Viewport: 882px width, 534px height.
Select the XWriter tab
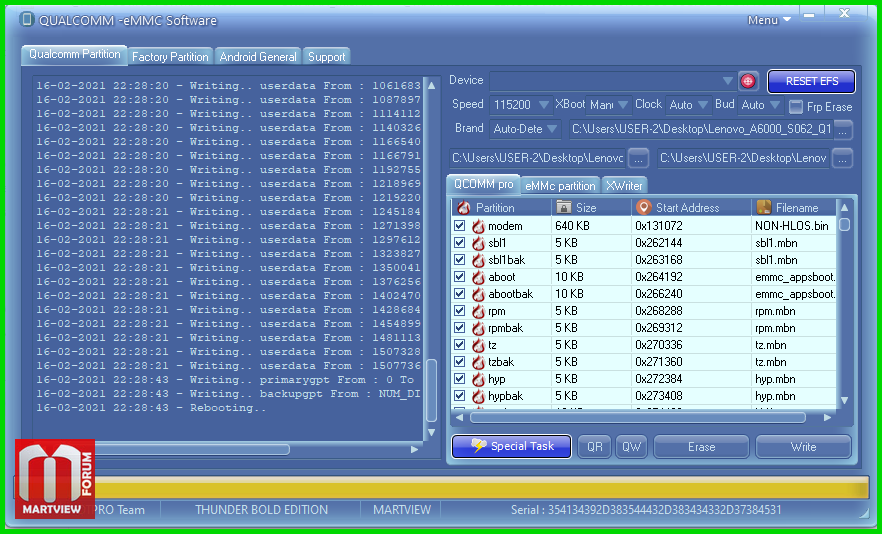click(624, 186)
